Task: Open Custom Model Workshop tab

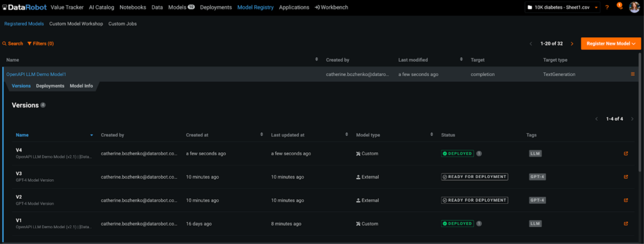Action: coord(76,24)
